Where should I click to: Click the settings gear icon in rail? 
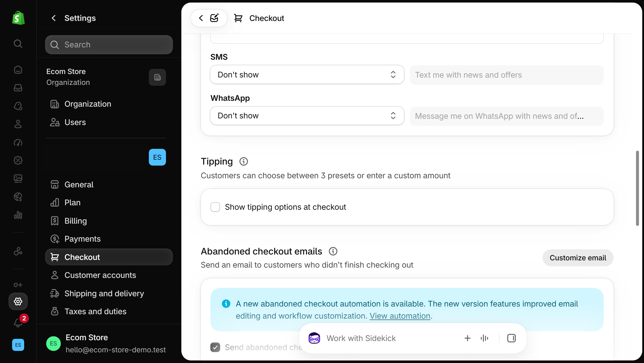click(x=18, y=301)
